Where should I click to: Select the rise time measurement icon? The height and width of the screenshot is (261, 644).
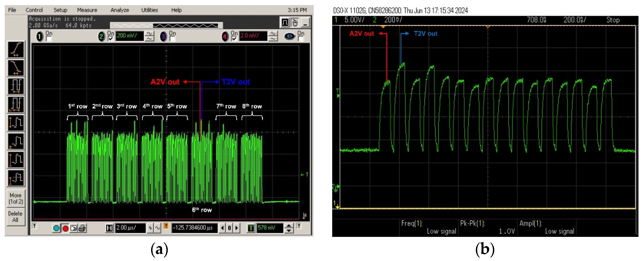[16, 49]
